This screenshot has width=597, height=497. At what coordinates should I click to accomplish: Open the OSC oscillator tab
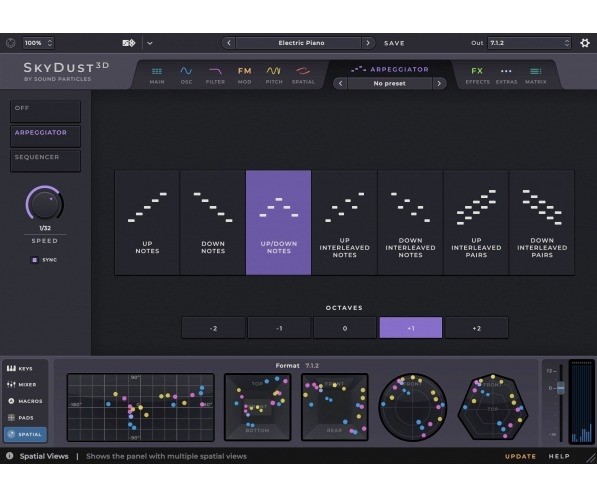tap(186, 75)
